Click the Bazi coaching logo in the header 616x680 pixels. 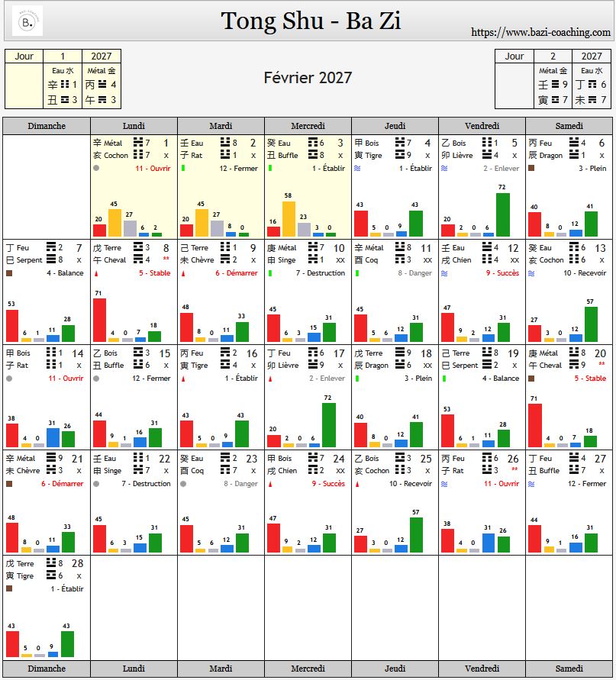pyautogui.click(x=27, y=21)
